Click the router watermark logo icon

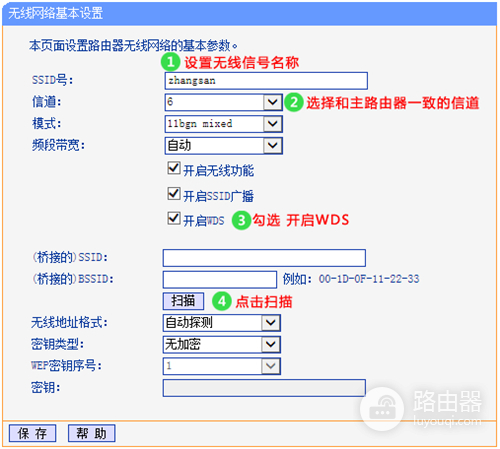382,409
